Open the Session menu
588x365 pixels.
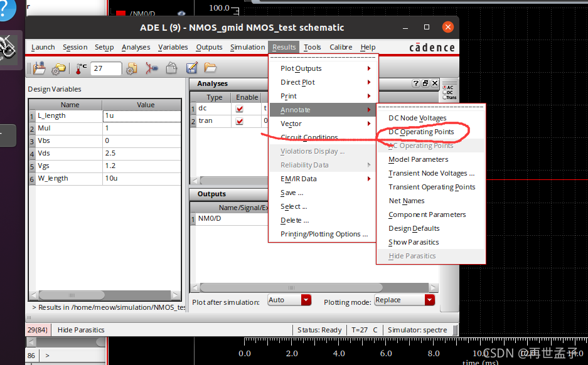click(75, 47)
